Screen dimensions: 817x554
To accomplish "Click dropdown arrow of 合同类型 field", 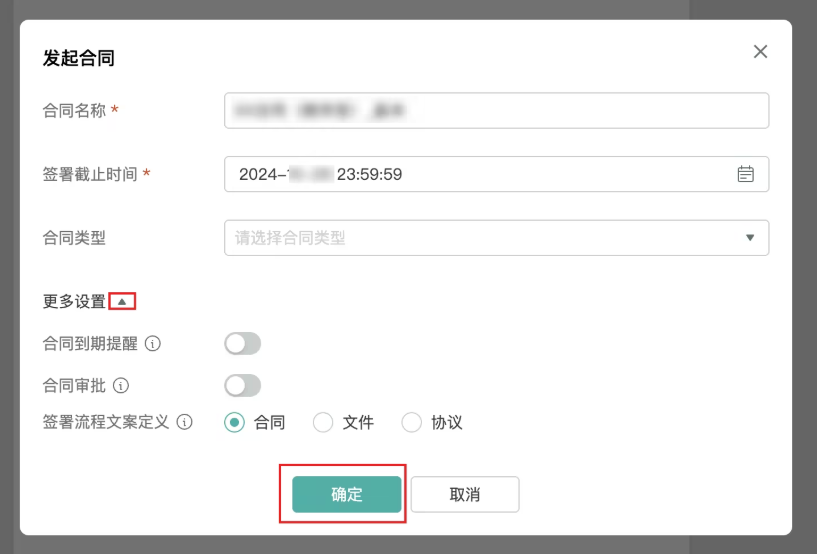I will (x=750, y=238).
